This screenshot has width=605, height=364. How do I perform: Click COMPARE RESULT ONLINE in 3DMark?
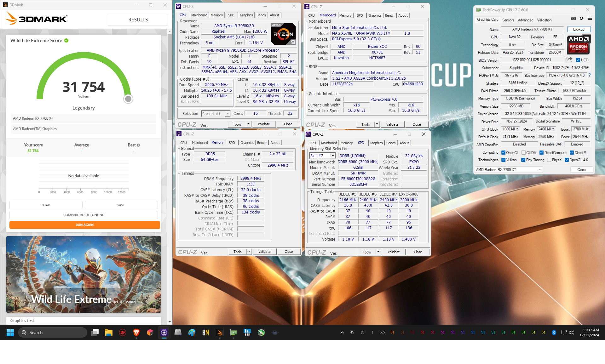[84, 215]
